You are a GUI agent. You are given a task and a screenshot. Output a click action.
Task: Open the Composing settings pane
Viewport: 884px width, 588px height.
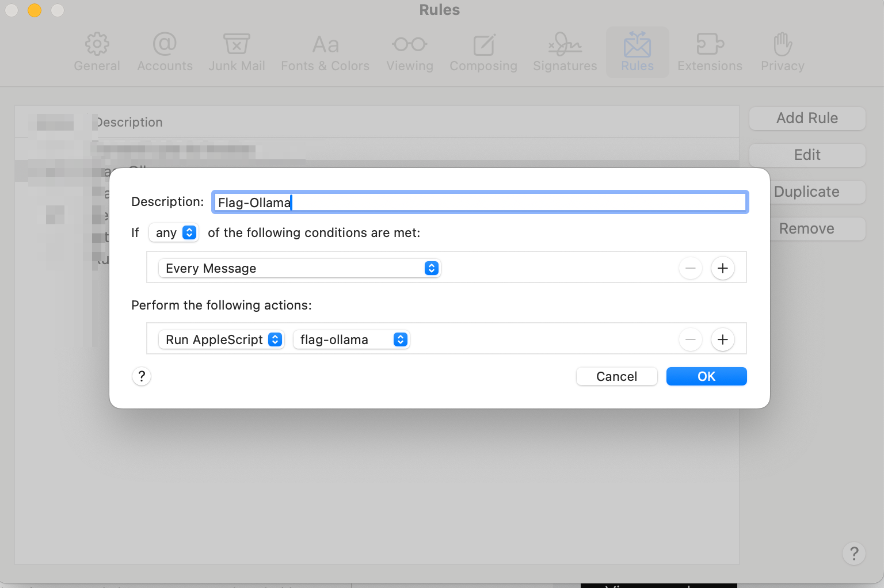[x=483, y=51]
